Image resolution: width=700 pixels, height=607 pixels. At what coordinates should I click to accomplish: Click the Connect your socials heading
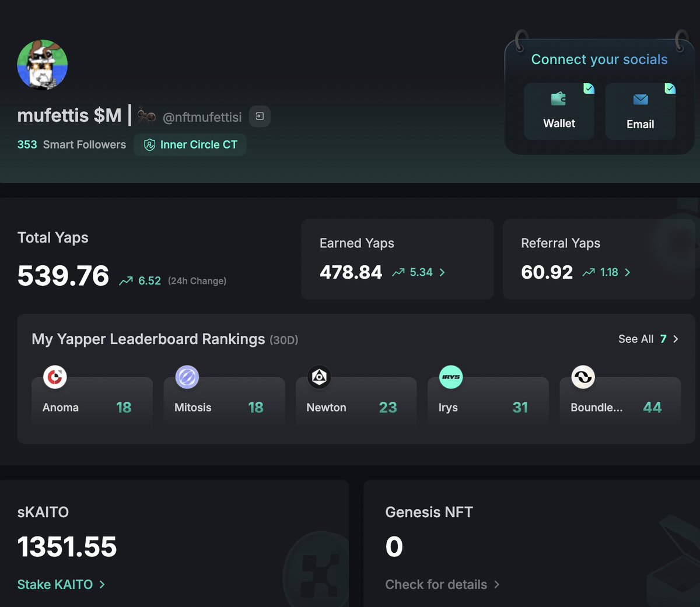[599, 59]
